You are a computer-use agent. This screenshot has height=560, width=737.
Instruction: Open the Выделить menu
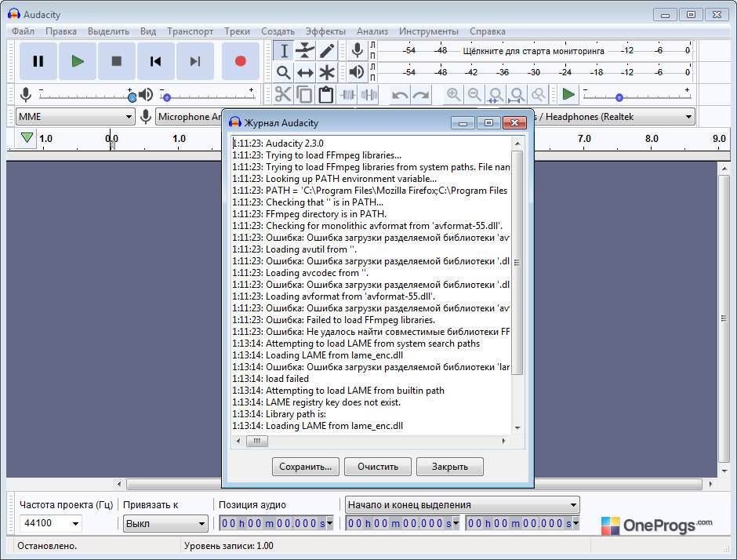108,31
